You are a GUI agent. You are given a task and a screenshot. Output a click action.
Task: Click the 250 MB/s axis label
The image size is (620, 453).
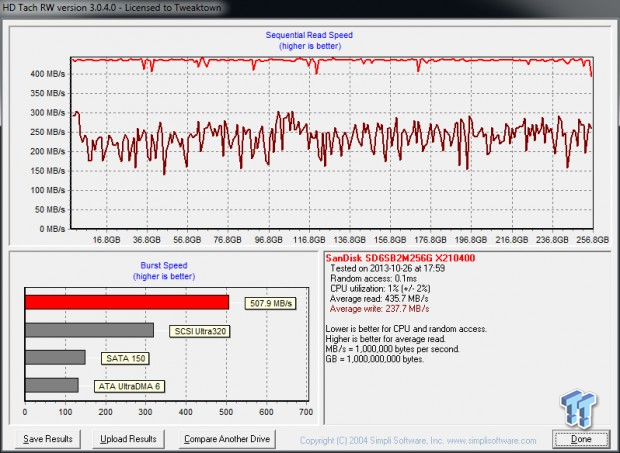coord(47,132)
